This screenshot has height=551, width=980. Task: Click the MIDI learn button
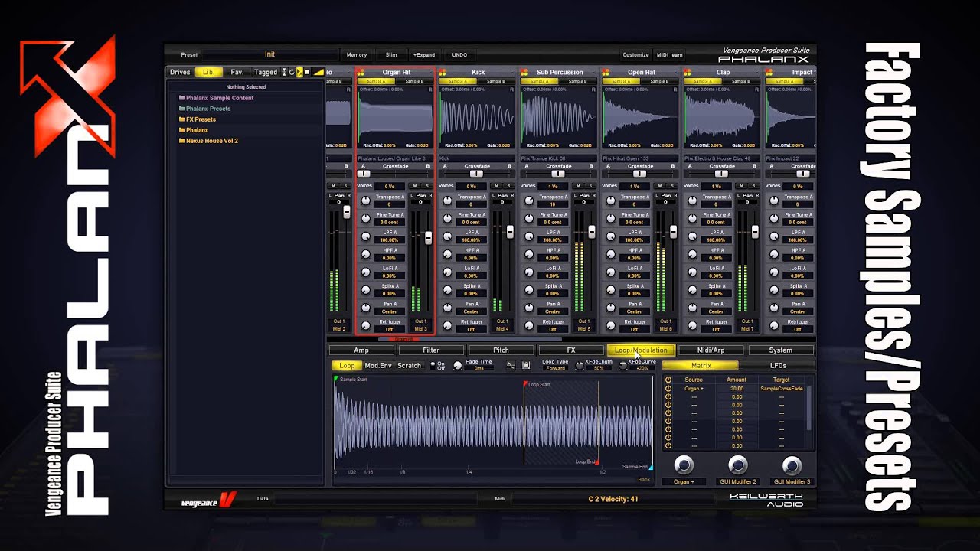[670, 54]
